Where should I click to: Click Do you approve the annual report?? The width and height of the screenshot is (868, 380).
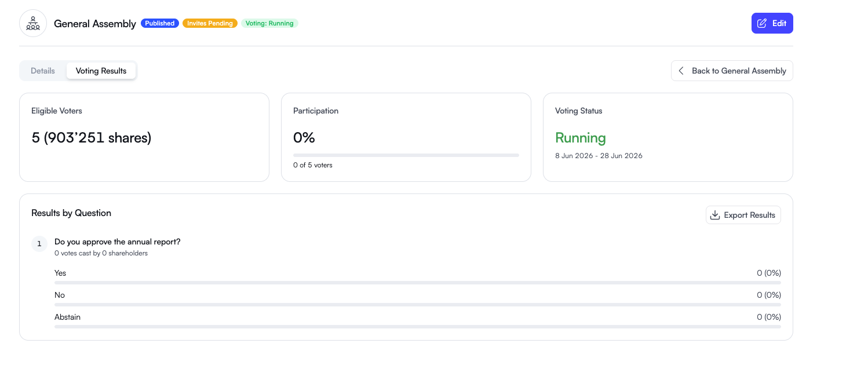118,242
